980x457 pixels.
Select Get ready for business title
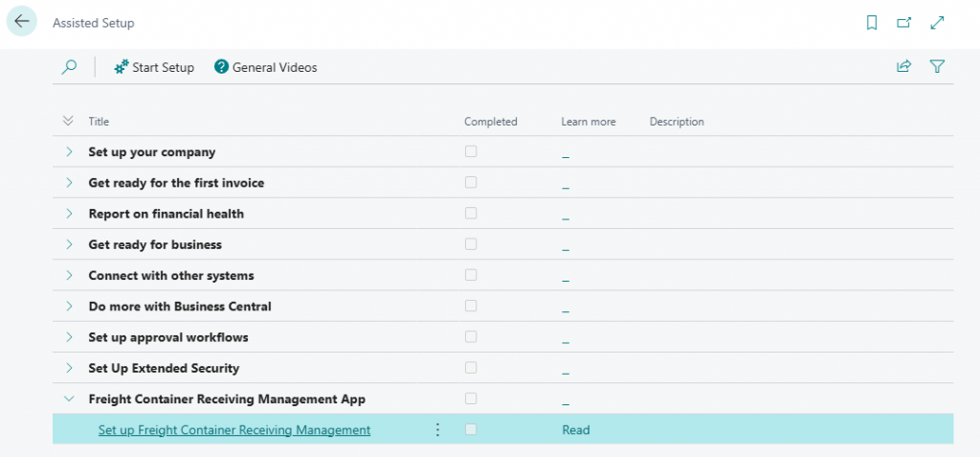click(155, 244)
